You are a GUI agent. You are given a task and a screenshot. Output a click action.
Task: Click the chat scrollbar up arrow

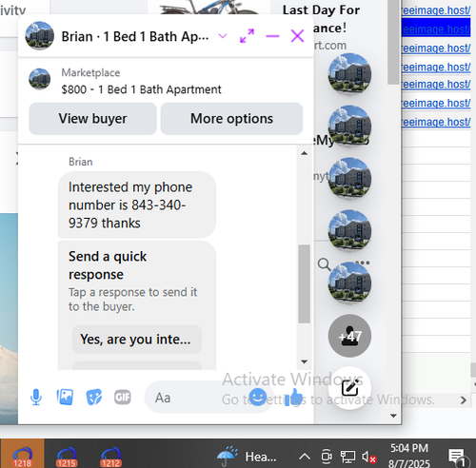point(304,153)
